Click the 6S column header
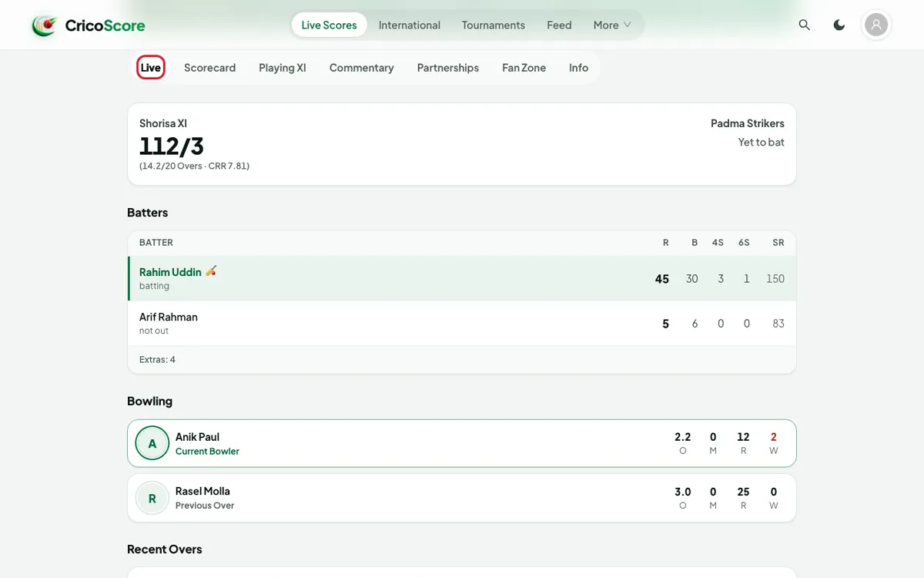This screenshot has height=578, width=924. point(744,243)
